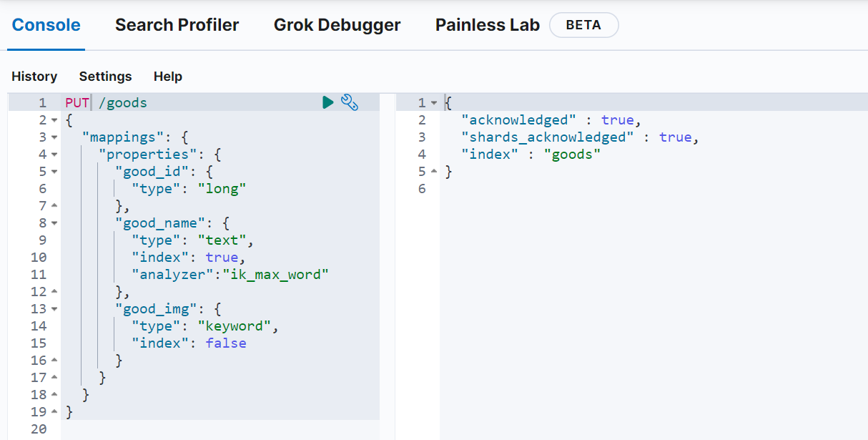Open the History panel
Screen dimensions: 868x440
click(x=34, y=77)
